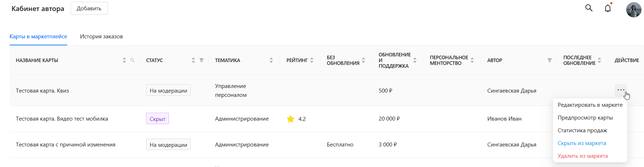Select Удалить из маркета option
644x167 pixels.
582,156
